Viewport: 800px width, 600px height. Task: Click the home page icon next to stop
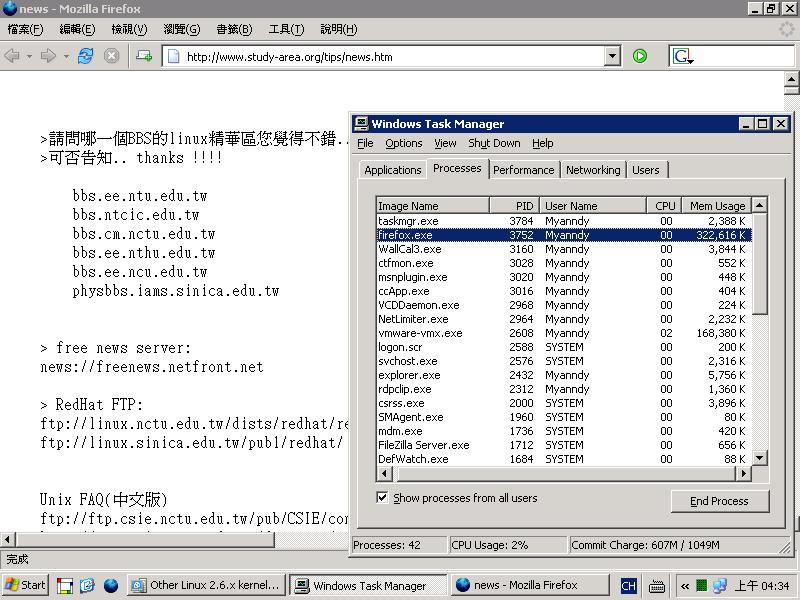click(x=144, y=57)
